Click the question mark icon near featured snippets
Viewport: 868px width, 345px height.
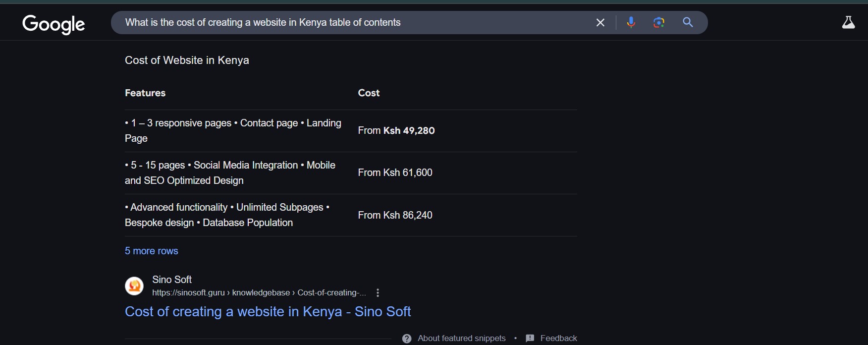pos(407,339)
